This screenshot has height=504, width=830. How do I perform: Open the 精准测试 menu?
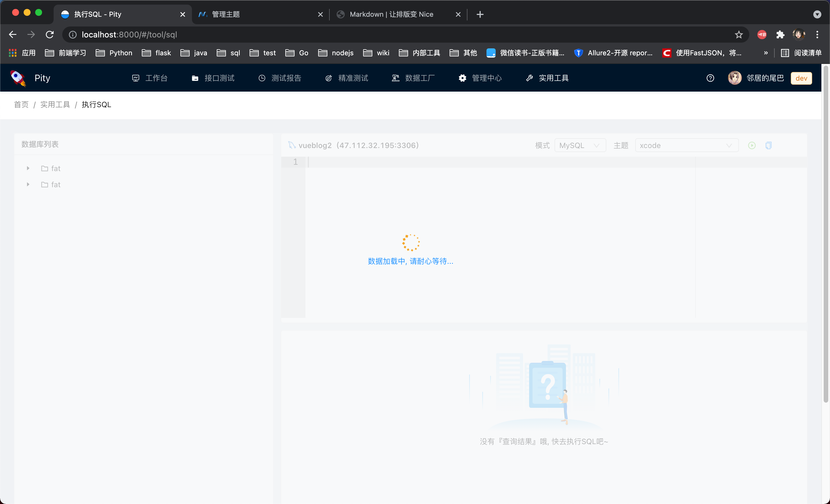pyautogui.click(x=346, y=78)
